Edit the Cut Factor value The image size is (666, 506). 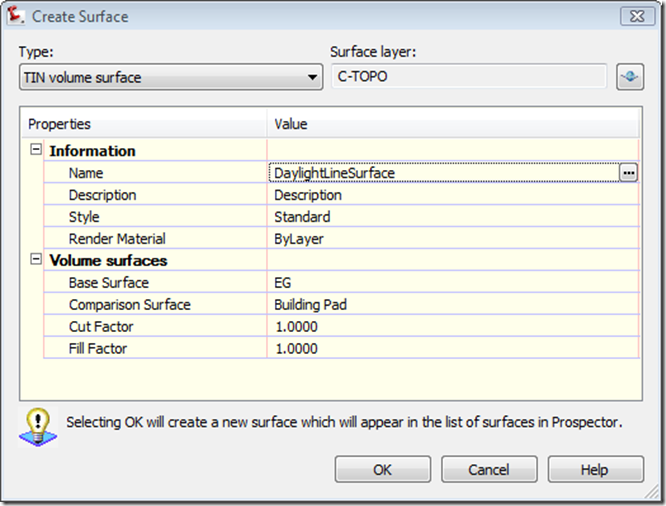click(450, 327)
